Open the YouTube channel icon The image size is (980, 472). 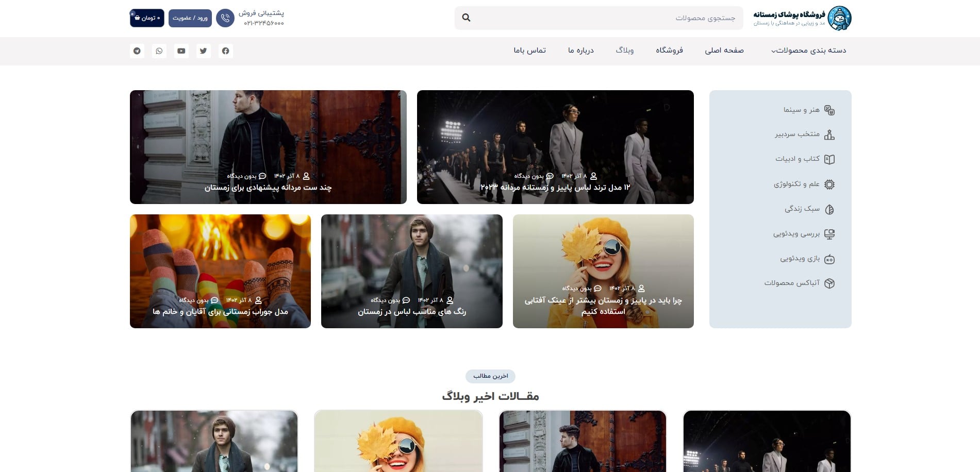point(181,51)
